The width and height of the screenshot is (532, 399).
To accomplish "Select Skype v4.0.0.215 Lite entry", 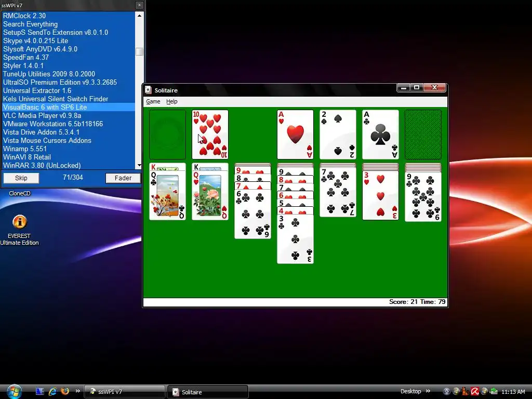I will [x=69, y=41].
